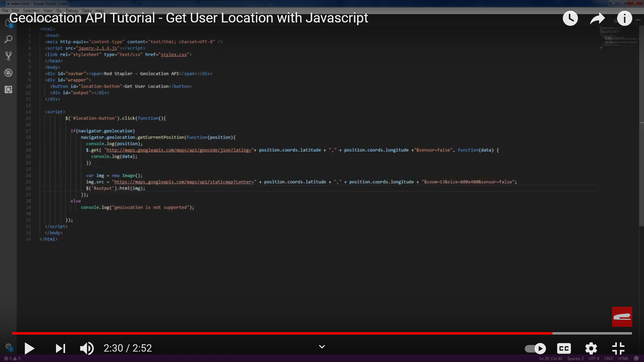The height and width of the screenshot is (362, 644).
Task: Click the Watch Later clock icon
Action: click(x=570, y=18)
